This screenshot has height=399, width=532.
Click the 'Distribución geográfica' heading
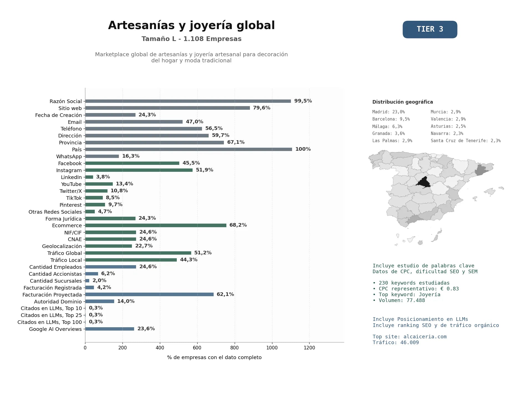coord(403,102)
